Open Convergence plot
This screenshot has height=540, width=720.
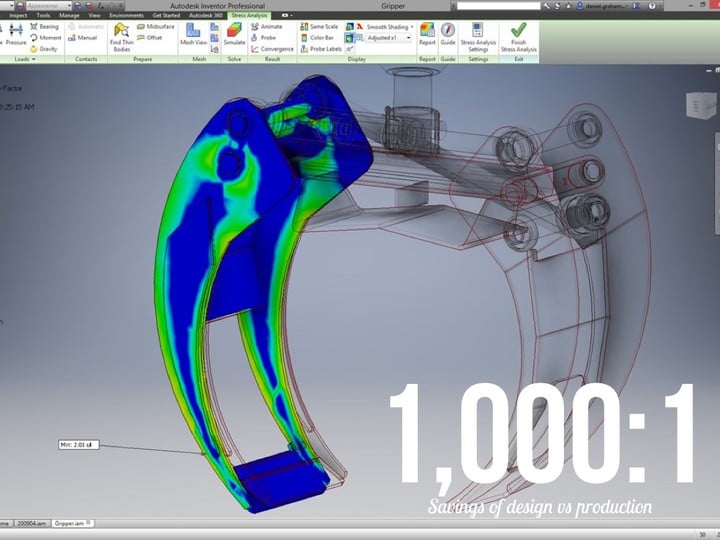pos(272,49)
